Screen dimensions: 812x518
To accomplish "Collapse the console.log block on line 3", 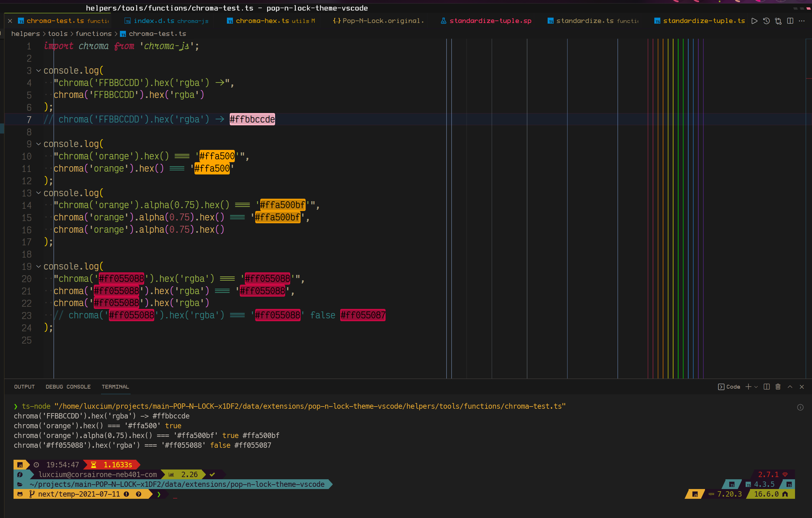I will (38, 71).
